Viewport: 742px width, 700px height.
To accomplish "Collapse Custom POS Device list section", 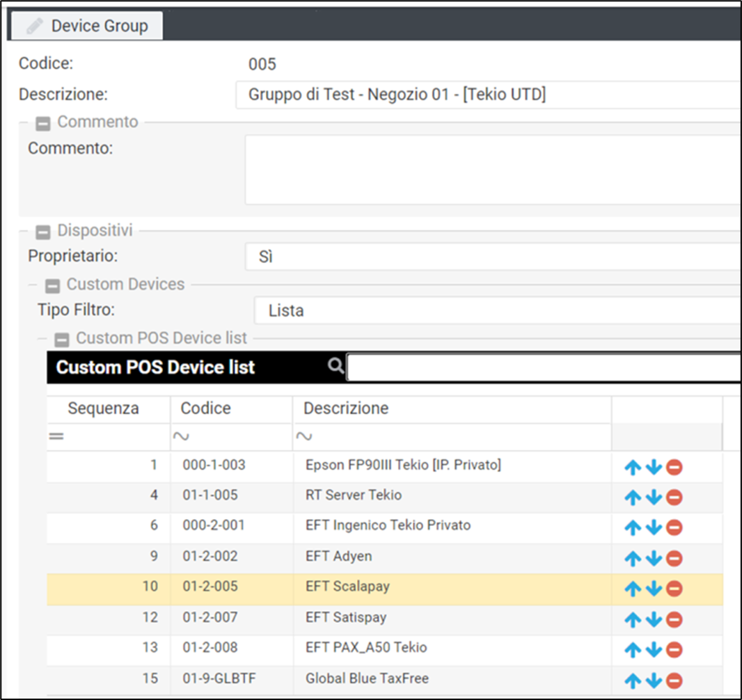I will (x=62, y=340).
